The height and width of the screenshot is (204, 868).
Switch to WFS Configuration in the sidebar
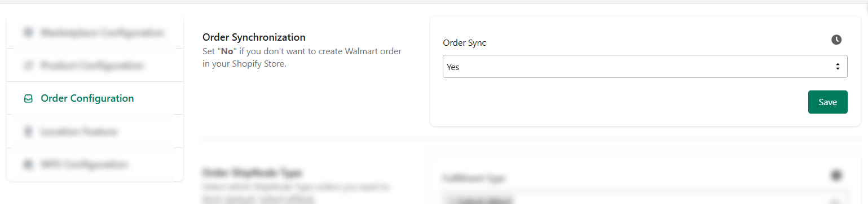pos(95,164)
